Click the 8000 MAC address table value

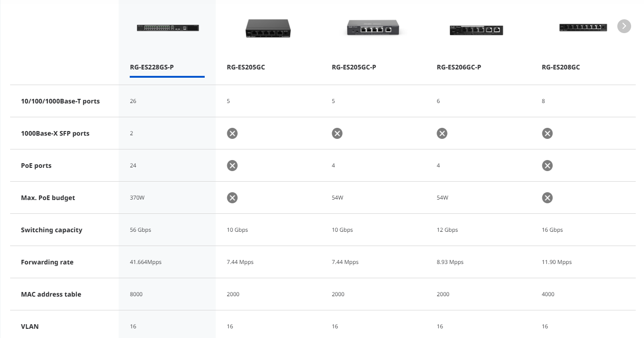(x=136, y=294)
